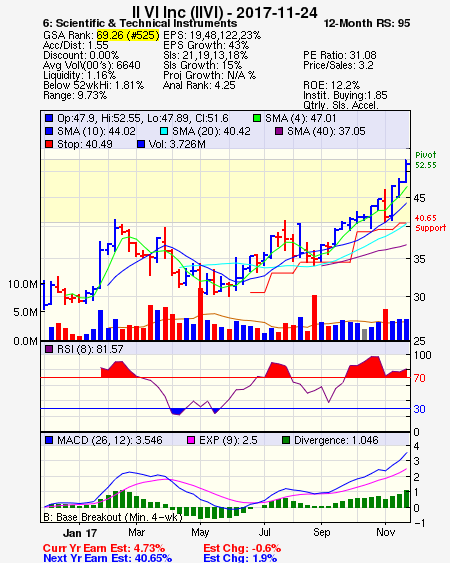Click the Instit. Buying:1.85 text
This screenshot has height=563, width=450.
[x=345, y=96]
